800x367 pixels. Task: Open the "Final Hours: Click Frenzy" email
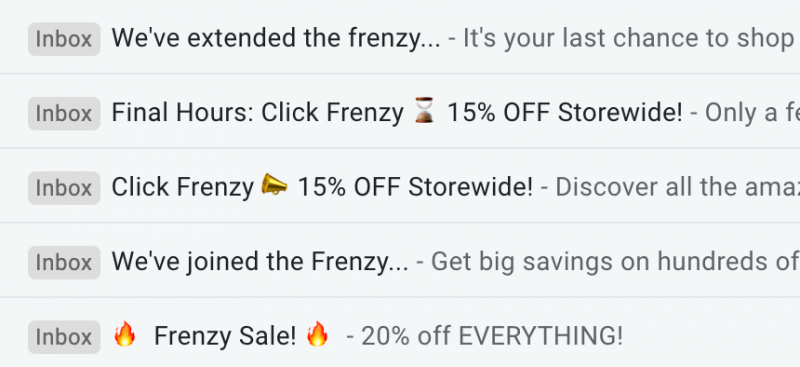pyautogui.click(x=396, y=113)
